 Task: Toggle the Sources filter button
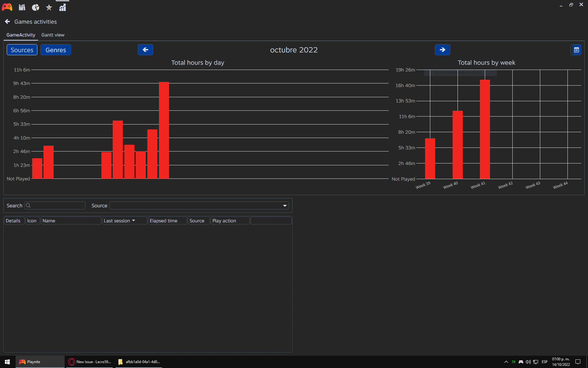[22, 50]
